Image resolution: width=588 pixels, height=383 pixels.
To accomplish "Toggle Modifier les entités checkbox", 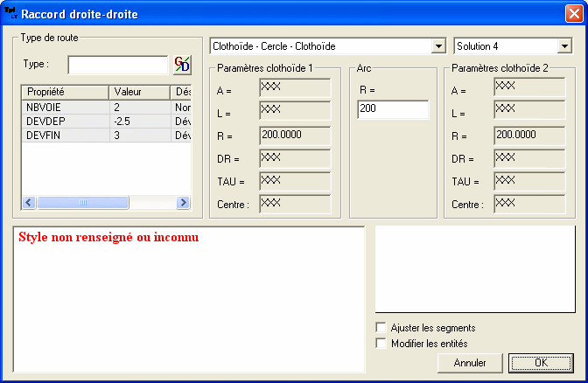I will point(381,344).
